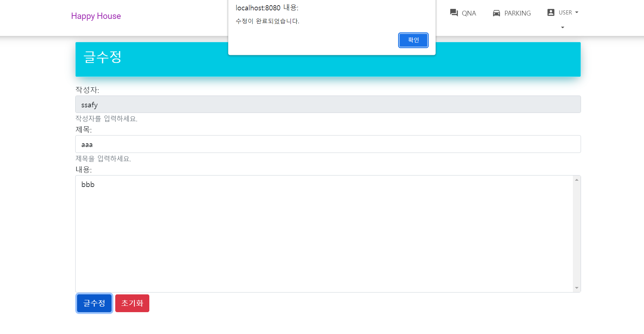Click the 내용: label above the textarea

(83, 169)
